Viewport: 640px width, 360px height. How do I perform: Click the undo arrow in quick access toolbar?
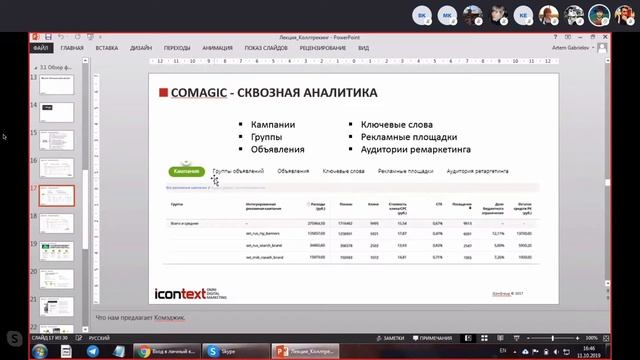click(61, 37)
